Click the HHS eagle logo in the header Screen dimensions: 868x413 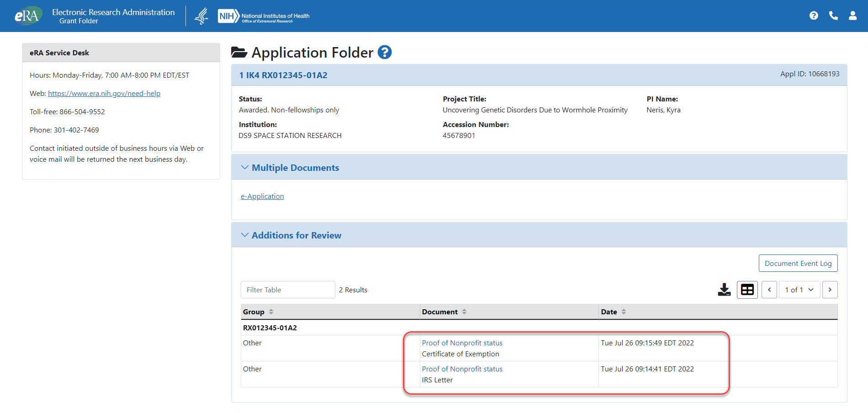pos(201,16)
